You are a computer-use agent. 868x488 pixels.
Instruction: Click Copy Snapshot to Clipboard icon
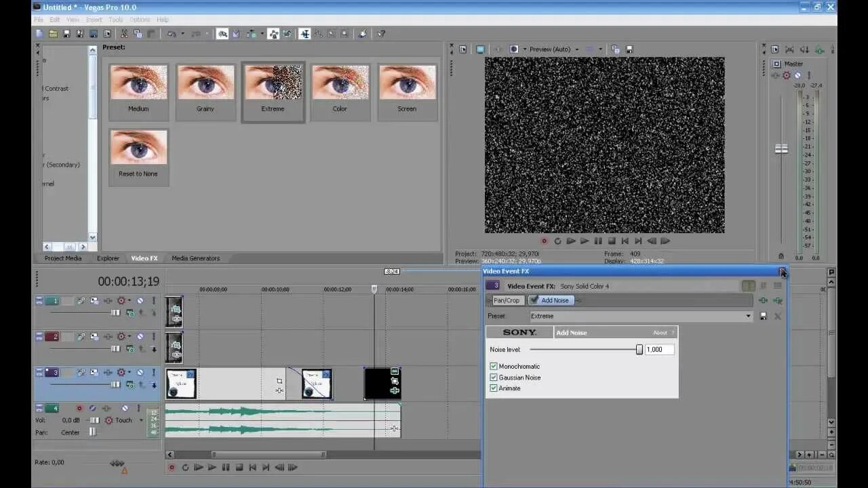(x=615, y=49)
